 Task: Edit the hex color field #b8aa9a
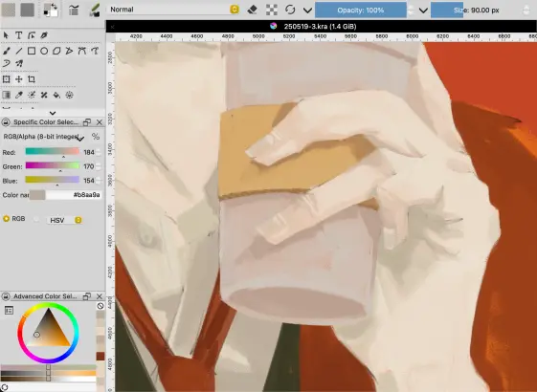(74, 195)
